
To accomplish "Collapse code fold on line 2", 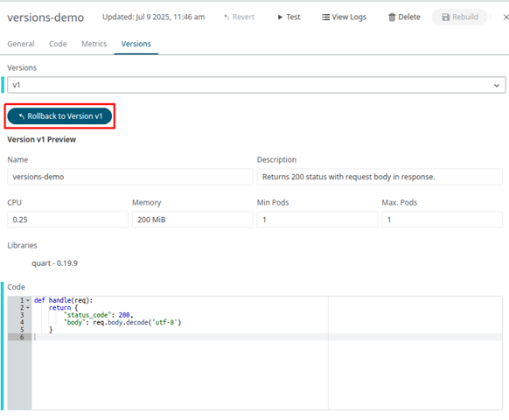I will click(28, 308).
